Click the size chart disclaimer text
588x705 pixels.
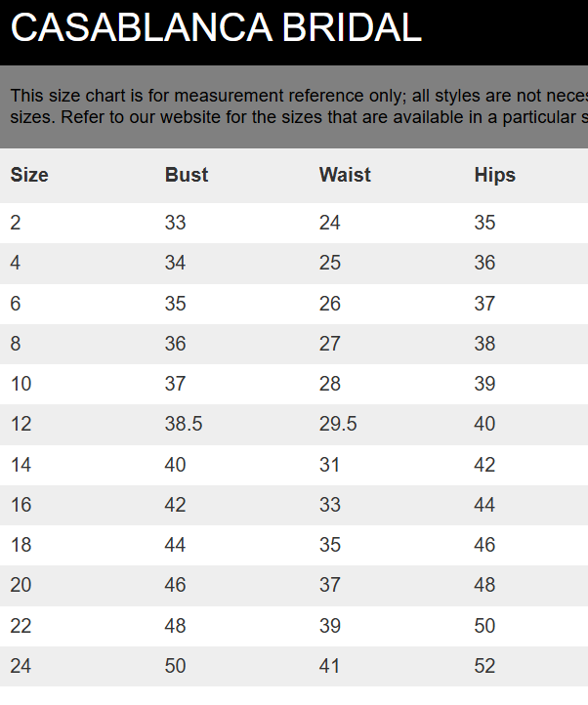click(299, 106)
